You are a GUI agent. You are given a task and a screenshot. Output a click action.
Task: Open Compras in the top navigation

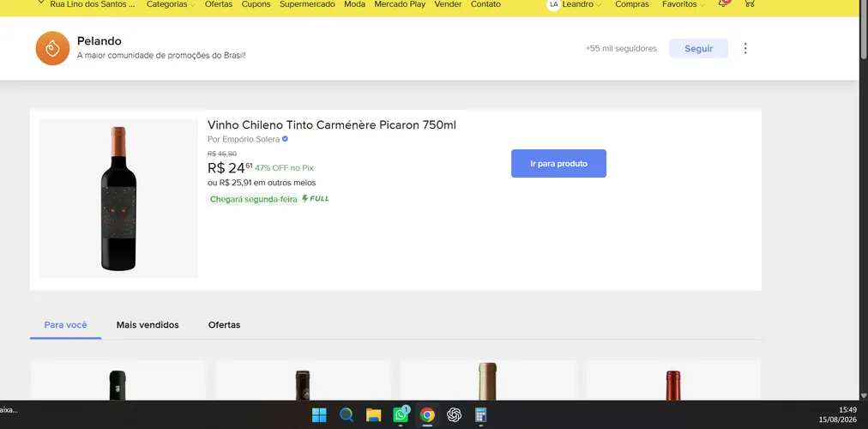(631, 4)
